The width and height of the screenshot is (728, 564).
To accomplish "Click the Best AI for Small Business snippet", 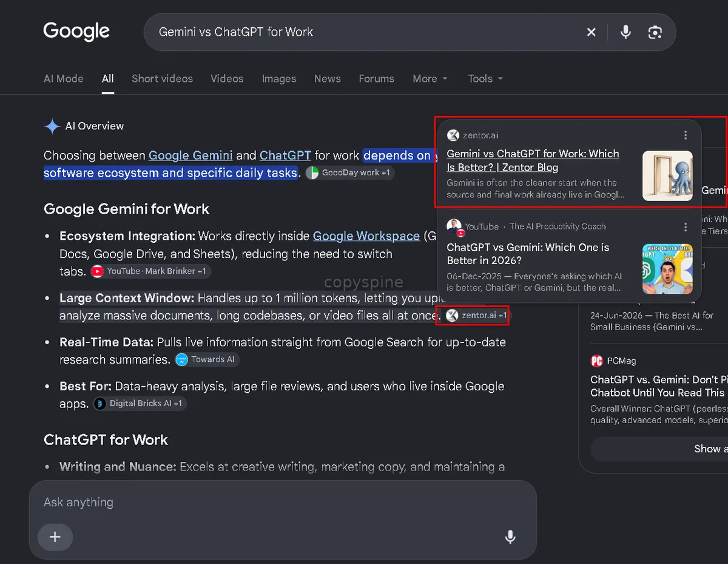I will click(x=652, y=321).
